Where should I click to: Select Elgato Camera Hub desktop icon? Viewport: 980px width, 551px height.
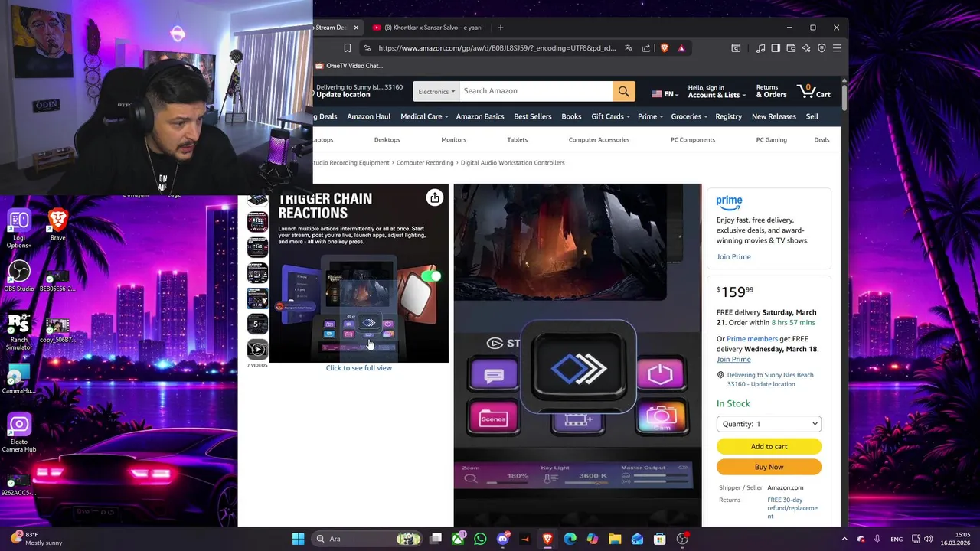(x=19, y=433)
